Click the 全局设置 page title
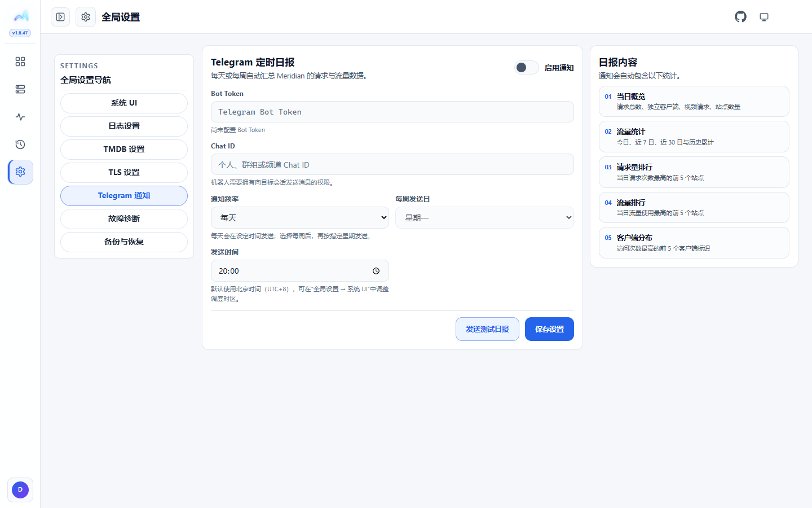The height and width of the screenshot is (508, 812). [x=121, y=17]
